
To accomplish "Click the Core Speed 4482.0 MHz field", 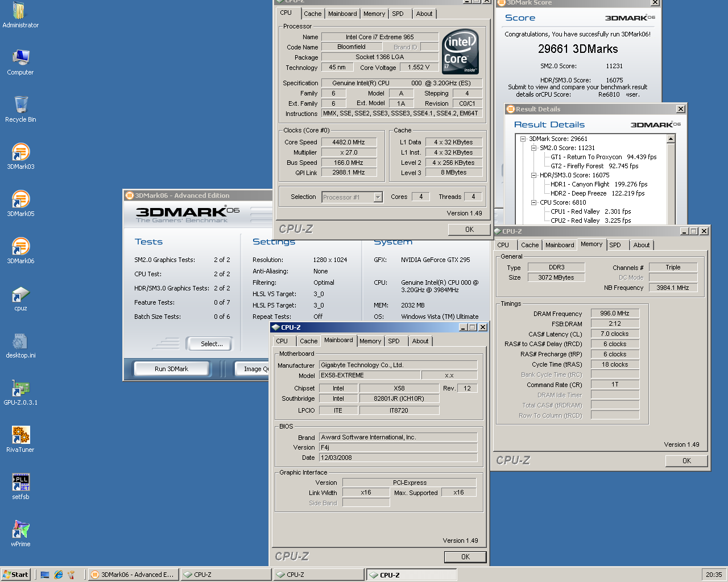I will [349, 142].
